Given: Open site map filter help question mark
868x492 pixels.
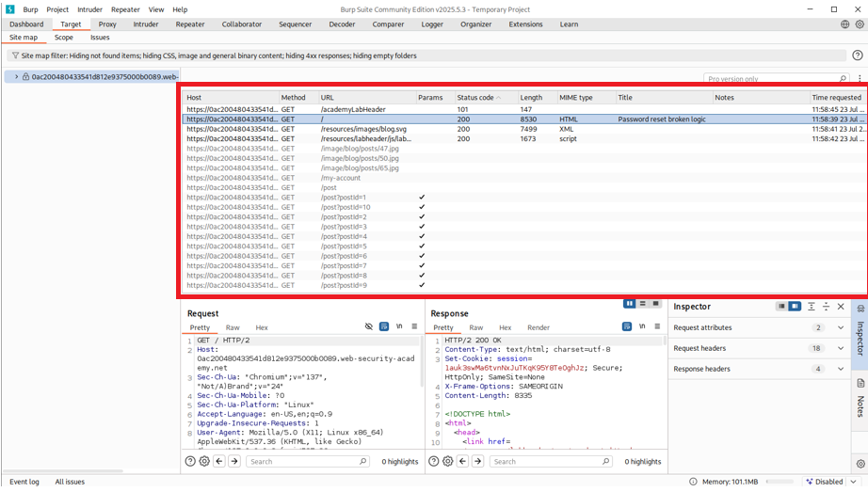Looking at the screenshot, I should (x=858, y=56).
